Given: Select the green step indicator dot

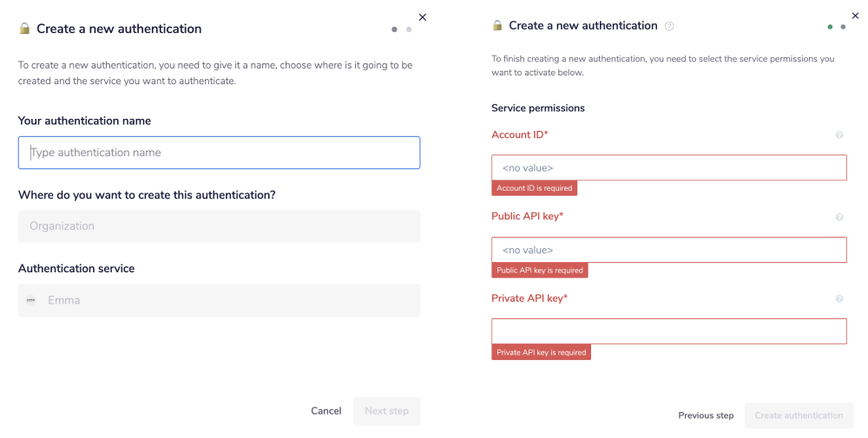Looking at the screenshot, I should 830,27.
